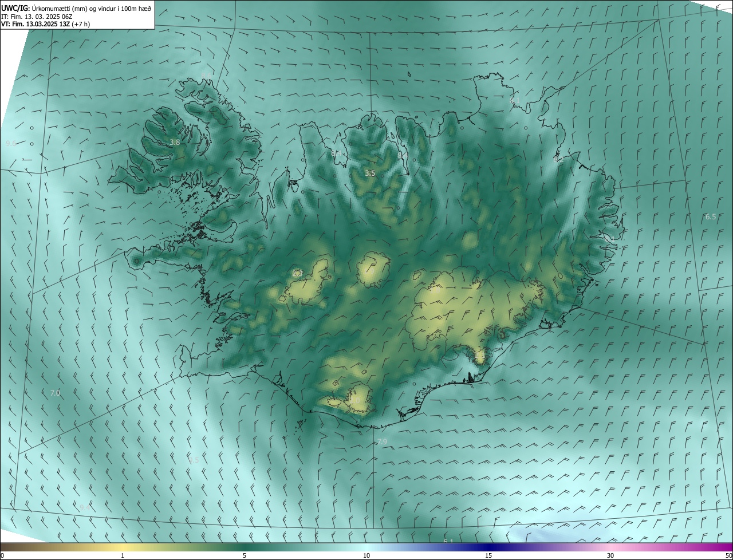
Task: Click the 8.1 value in the northeast peninsula
Action: click(x=515, y=101)
